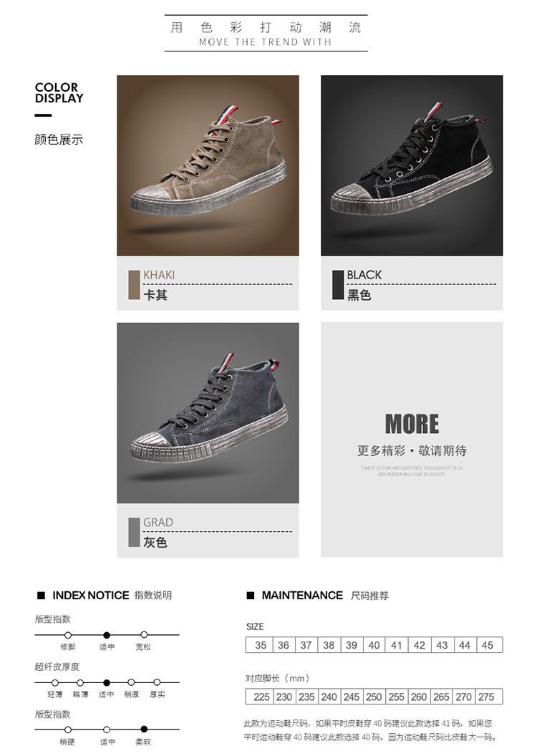Select foot length 275 cell
The width and height of the screenshot is (537, 756).
[488, 697]
